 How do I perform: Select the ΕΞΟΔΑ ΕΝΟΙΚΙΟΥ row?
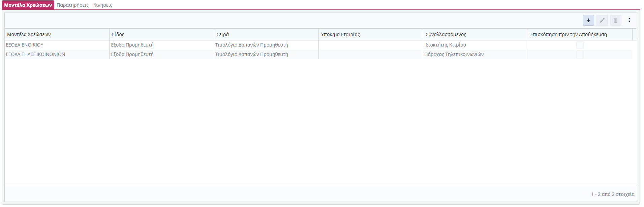coord(25,45)
